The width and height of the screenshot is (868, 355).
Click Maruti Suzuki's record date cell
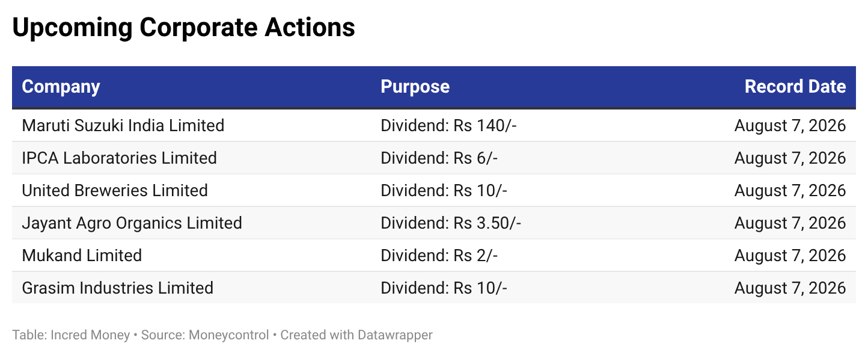(x=790, y=125)
